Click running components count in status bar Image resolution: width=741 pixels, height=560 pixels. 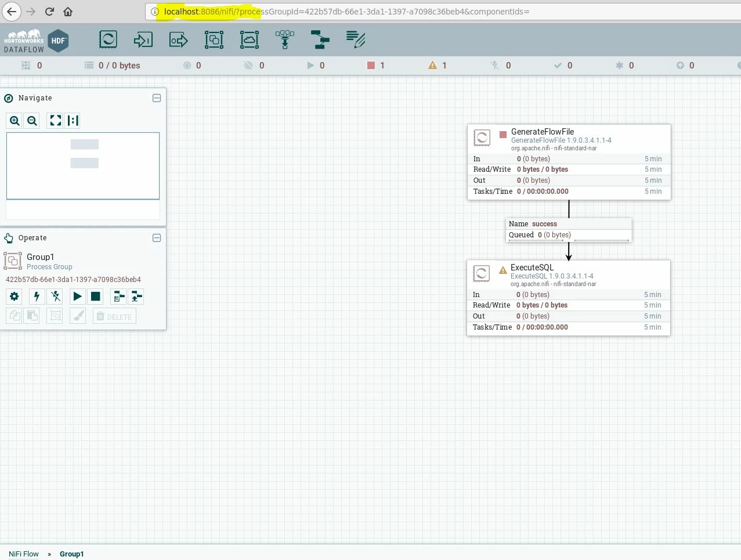(x=316, y=66)
